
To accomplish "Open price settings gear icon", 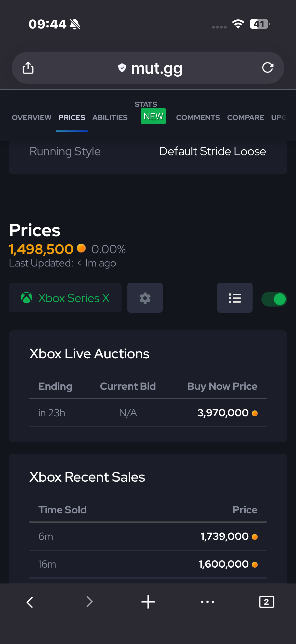I will pyautogui.click(x=145, y=298).
